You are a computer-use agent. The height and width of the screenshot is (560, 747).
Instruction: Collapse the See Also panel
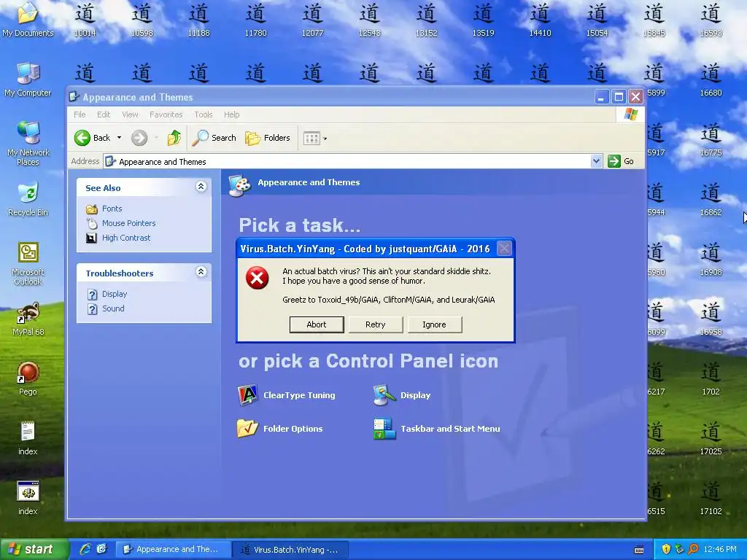pyautogui.click(x=201, y=187)
